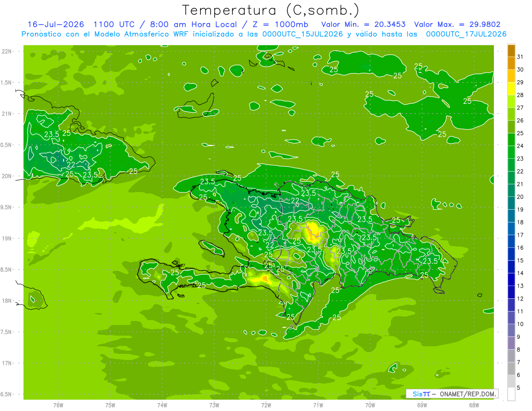This screenshot has height=411, width=532.
Task: Select the forecast date "16-Jul-2026"
Action: tap(56, 24)
